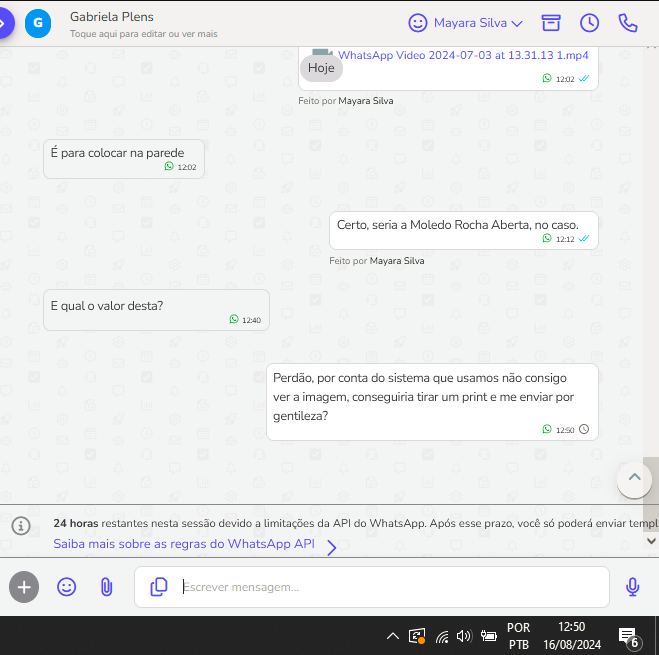659x655 pixels.
Task: Show hidden tray icons chevron in taskbar
Action: click(393, 636)
